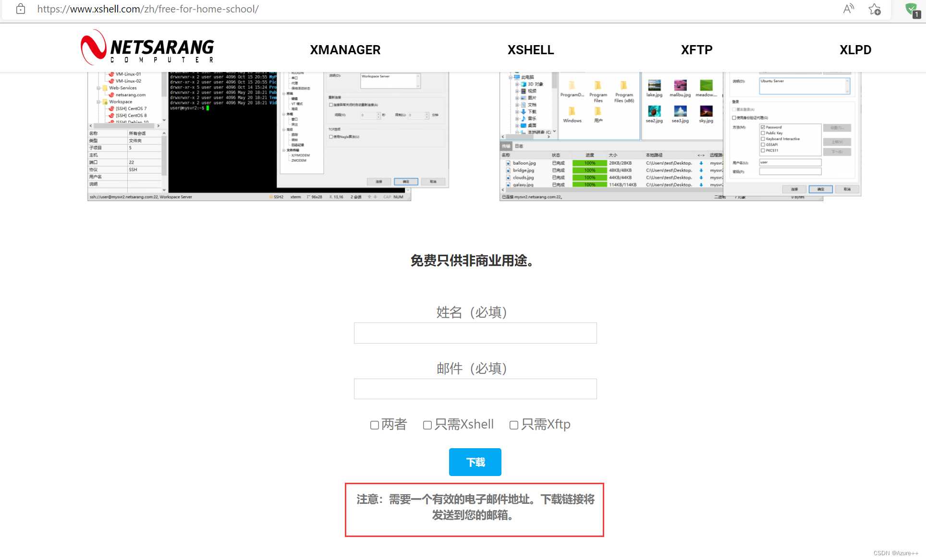Screen dimensions: 926x560
Task: Open the XMANAGER menu
Action: coord(345,50)
